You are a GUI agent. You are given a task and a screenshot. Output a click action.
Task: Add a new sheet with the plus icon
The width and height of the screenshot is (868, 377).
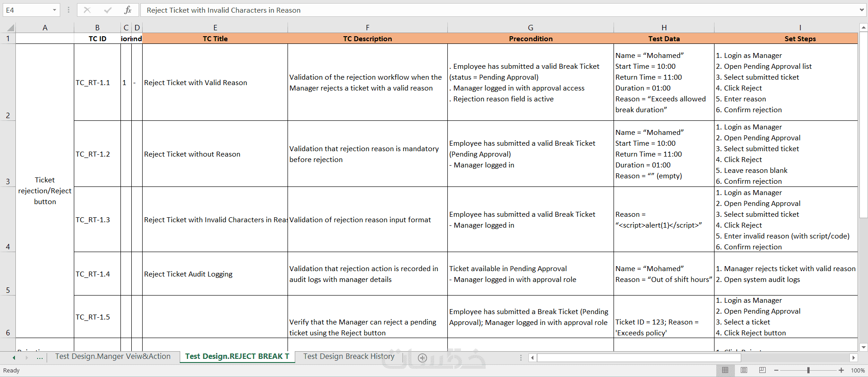422,358
